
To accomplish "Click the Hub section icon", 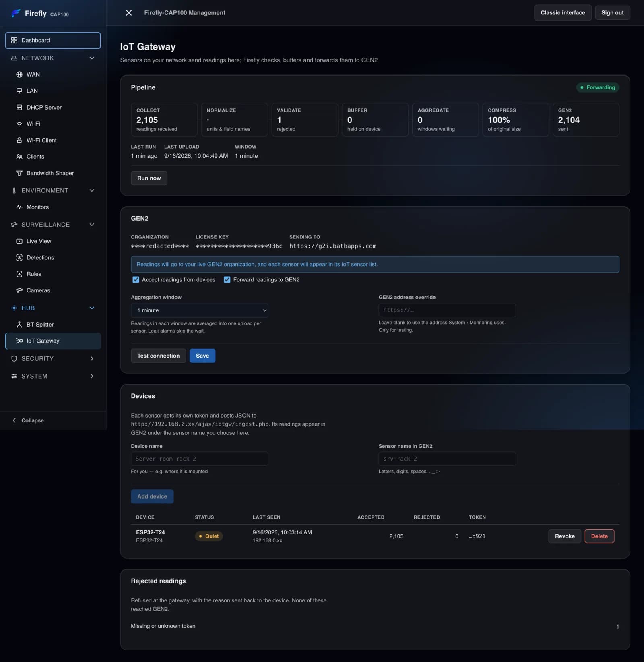I will (14, 308).
